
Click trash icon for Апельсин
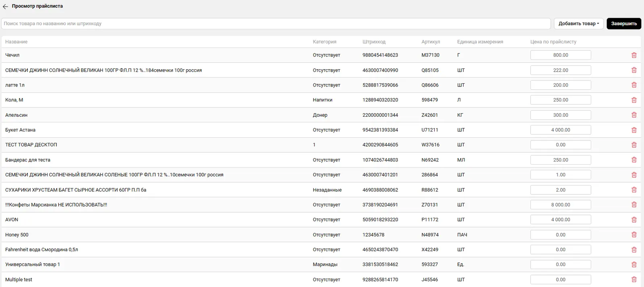(x=634, y=115)
